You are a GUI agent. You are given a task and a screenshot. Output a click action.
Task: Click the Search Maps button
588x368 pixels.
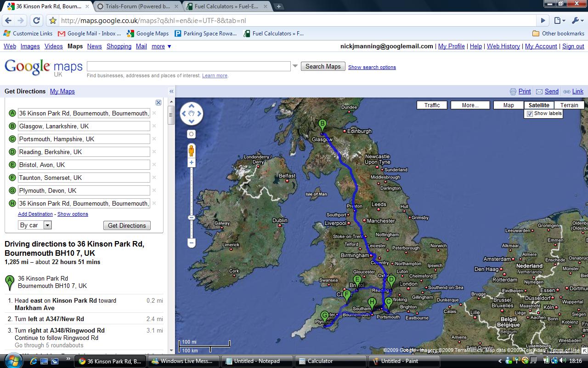coord(323,66)
